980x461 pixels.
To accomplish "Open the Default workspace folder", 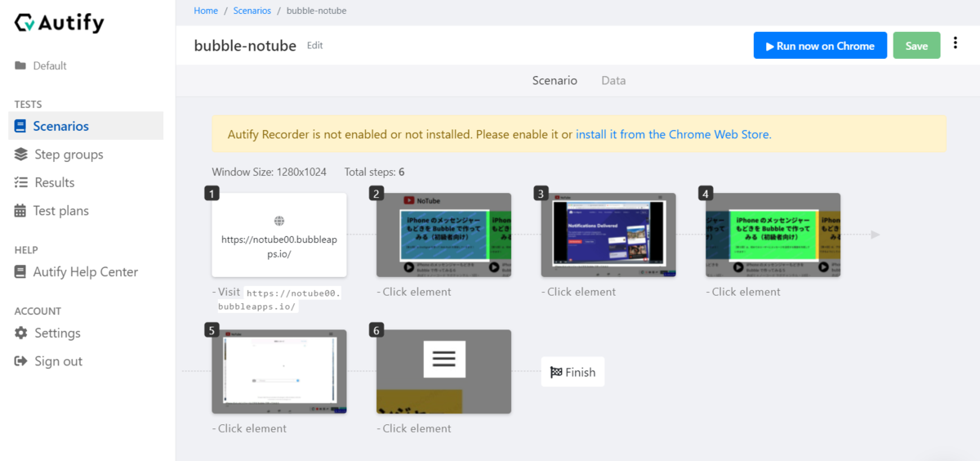I will (x=41, y=65).
